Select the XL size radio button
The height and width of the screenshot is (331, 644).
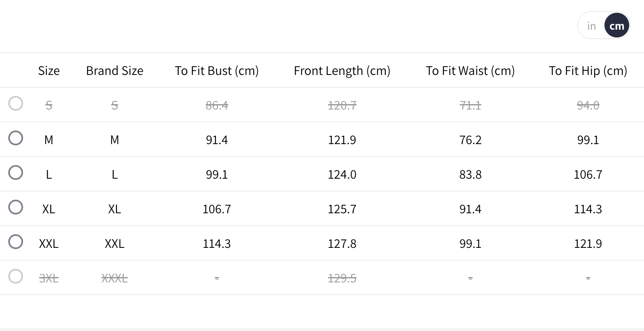click(16, 207)
